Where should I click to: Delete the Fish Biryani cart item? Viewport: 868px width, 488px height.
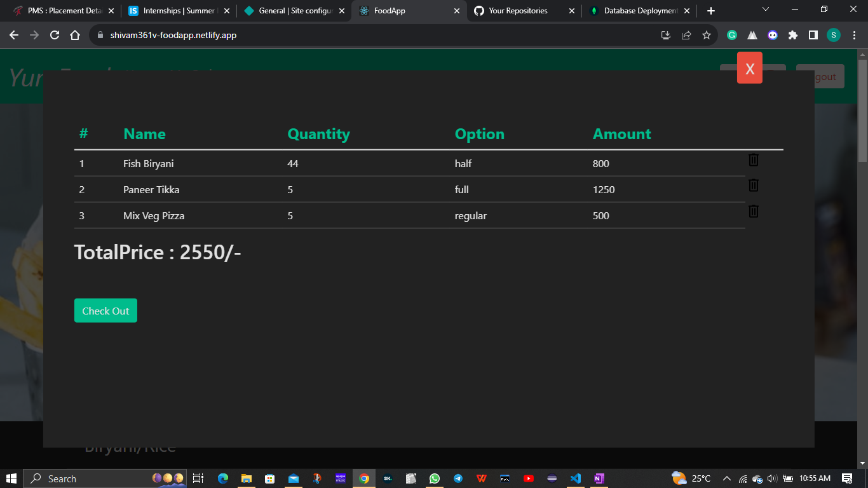[x=753, y=160]
